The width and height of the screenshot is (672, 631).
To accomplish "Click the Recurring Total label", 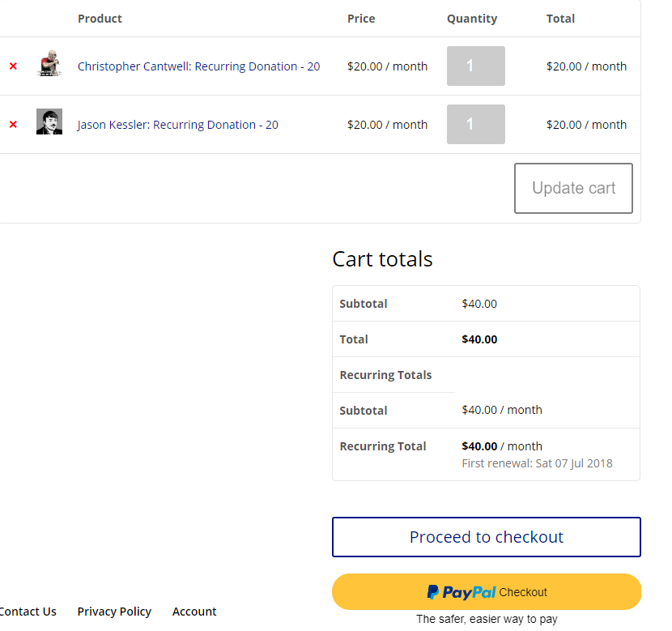I will pos(383,446).
